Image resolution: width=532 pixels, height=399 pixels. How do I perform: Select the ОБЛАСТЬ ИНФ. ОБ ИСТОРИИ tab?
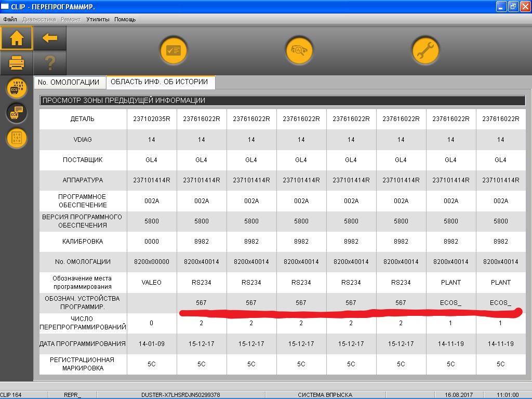[159, 82]
